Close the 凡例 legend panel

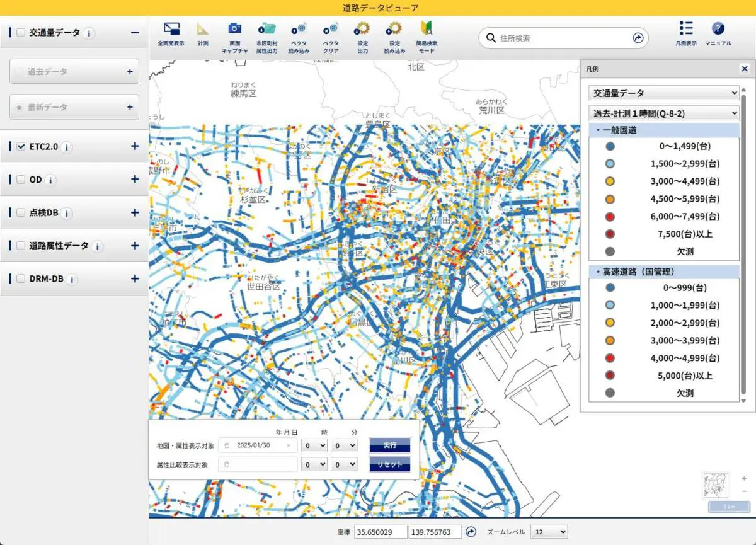(745, 69)
